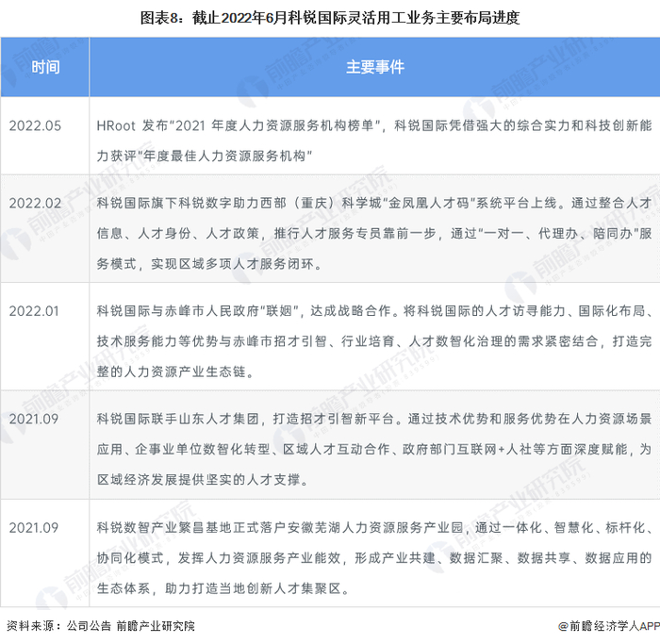Click the line starting '科锐国际联手山东人才集团'

point(374,419)
